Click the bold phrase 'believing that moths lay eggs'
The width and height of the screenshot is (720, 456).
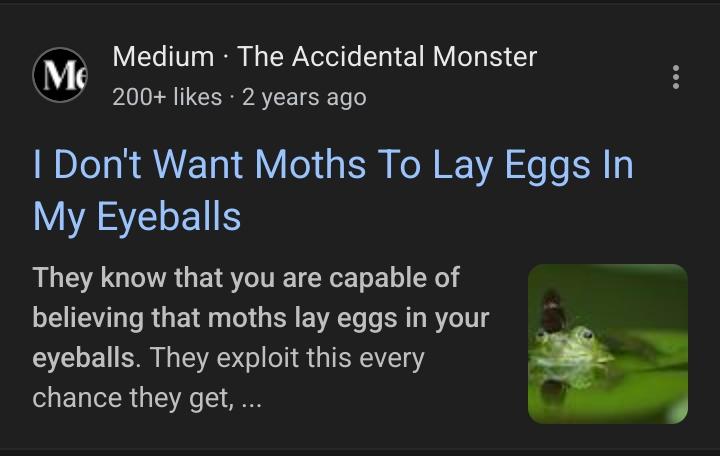215,318
